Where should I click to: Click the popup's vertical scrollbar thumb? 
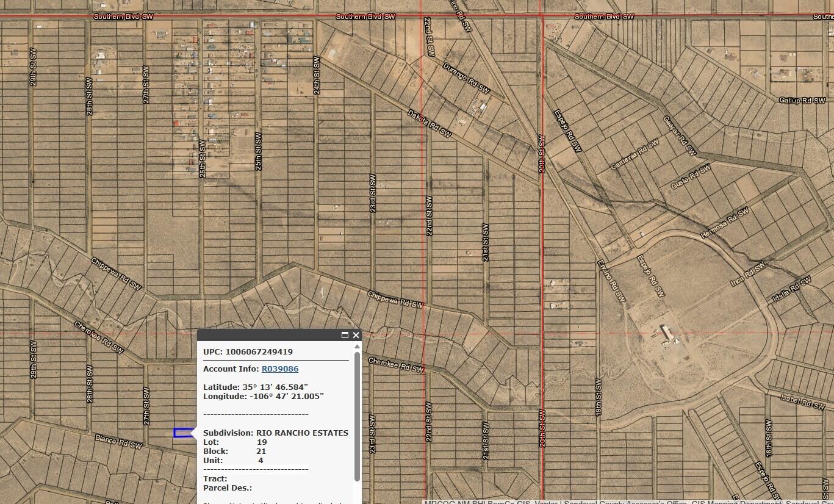[357, 416]
